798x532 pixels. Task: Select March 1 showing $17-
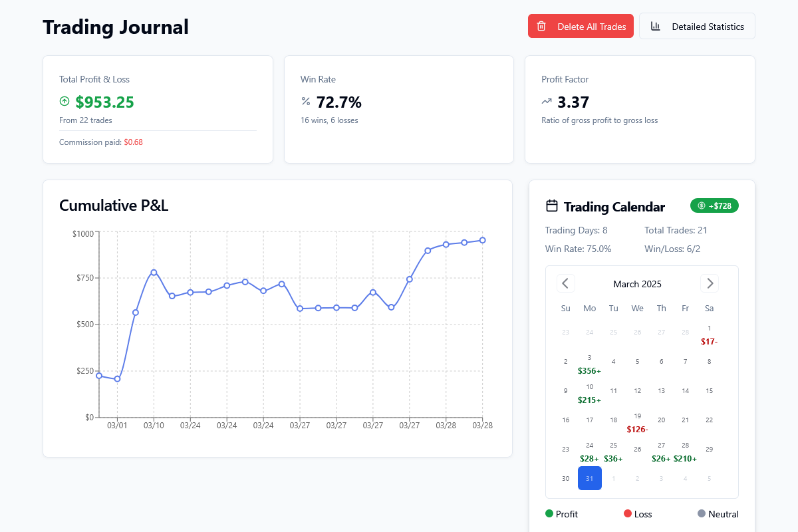click(710, 335)
